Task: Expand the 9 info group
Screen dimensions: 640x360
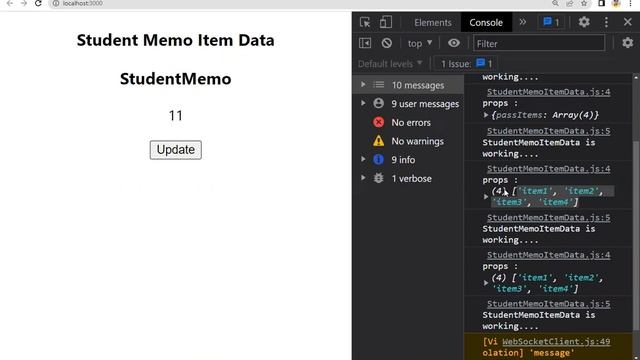Action: 363,159
